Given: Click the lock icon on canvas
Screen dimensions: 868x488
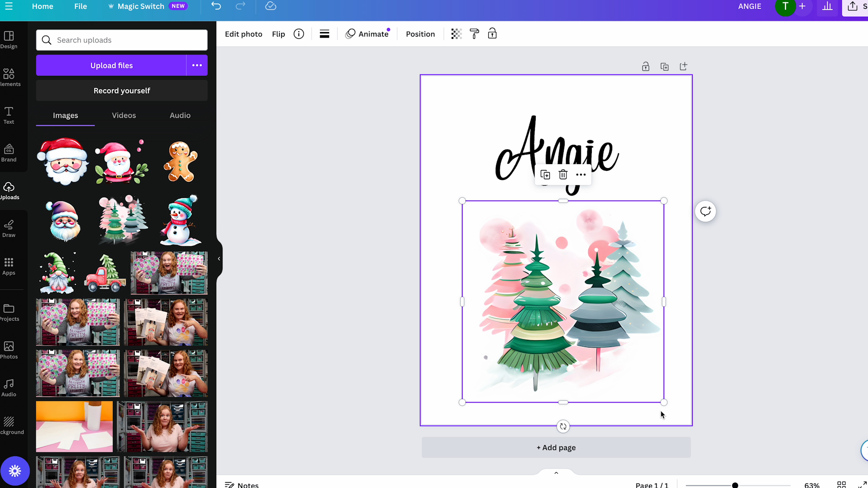Looking at the screenshot, I should click(646, 66).
